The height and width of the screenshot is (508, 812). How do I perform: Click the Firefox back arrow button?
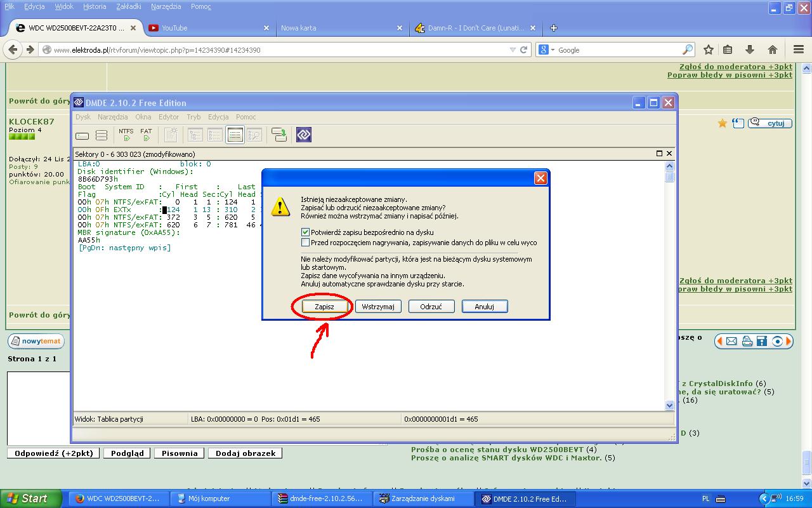[x=13, y=50]
